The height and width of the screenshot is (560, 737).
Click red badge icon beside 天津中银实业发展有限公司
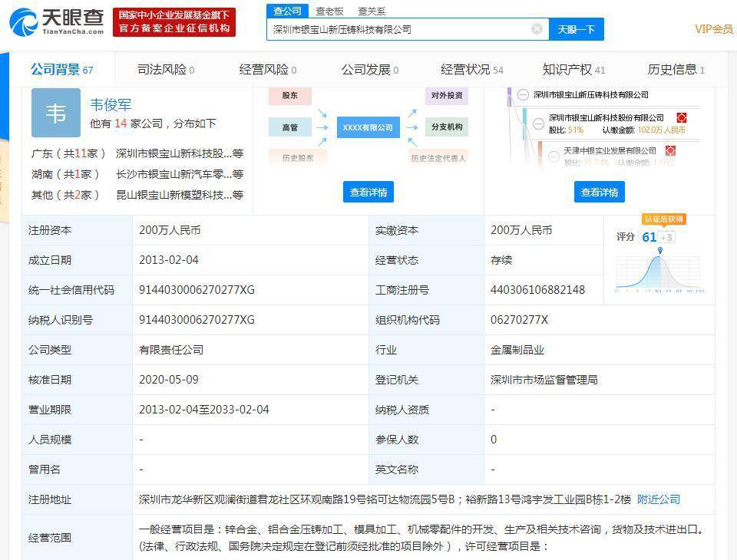[x=671, y=151]
